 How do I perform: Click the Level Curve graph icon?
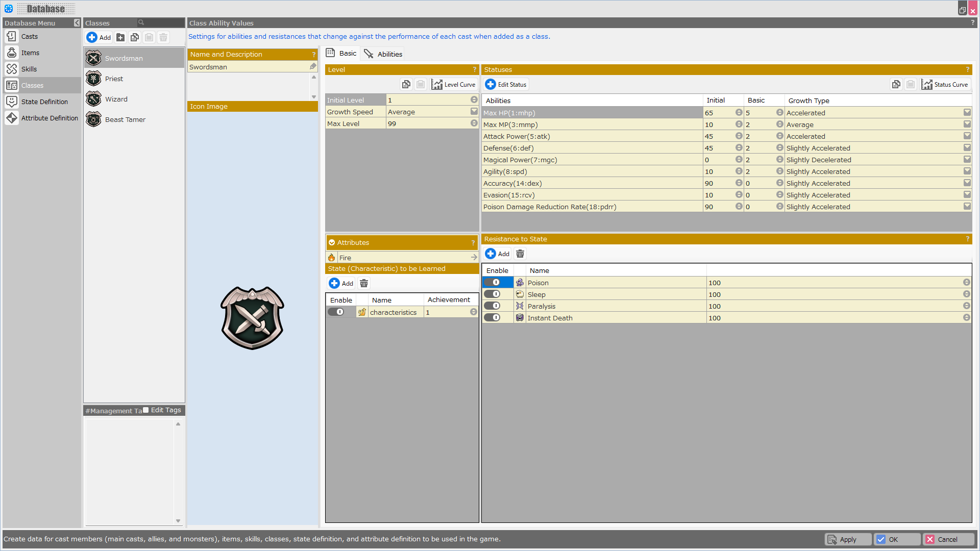[x=437, y=85]
